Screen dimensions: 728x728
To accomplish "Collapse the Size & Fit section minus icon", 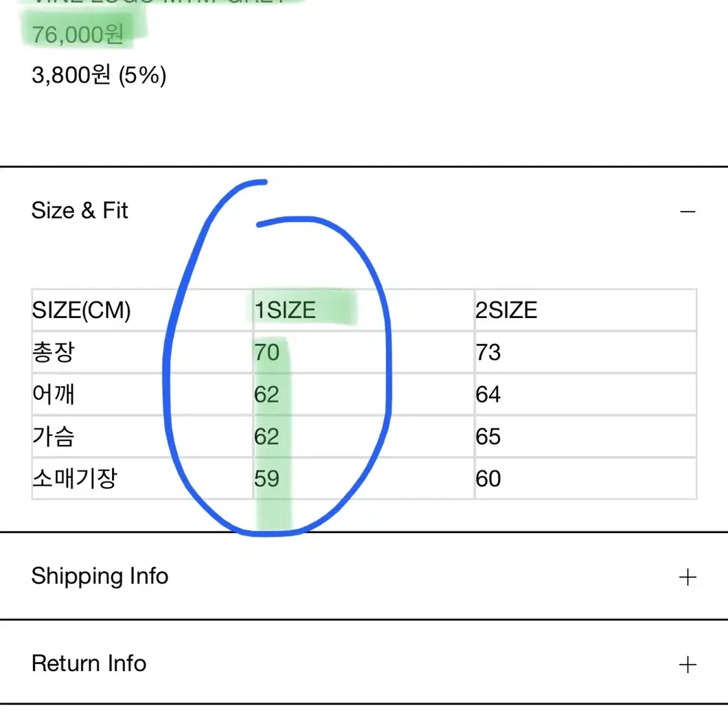I will pos(687,212).
